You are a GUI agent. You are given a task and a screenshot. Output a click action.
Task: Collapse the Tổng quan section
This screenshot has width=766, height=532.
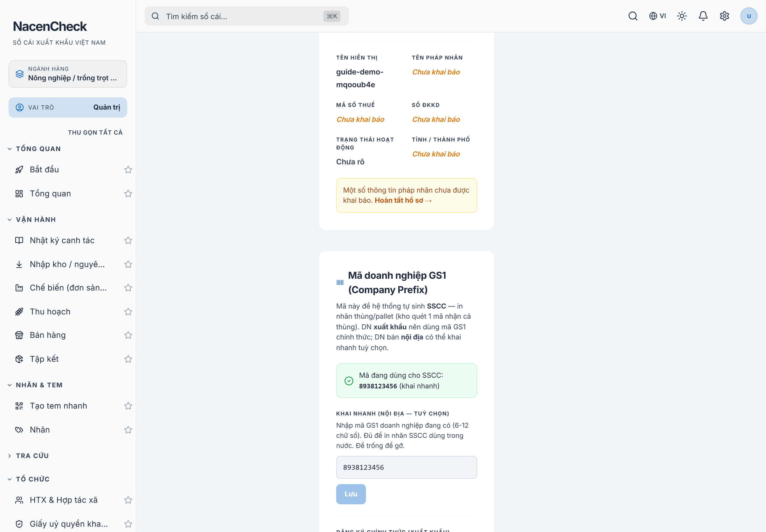[x=34, y=149]
